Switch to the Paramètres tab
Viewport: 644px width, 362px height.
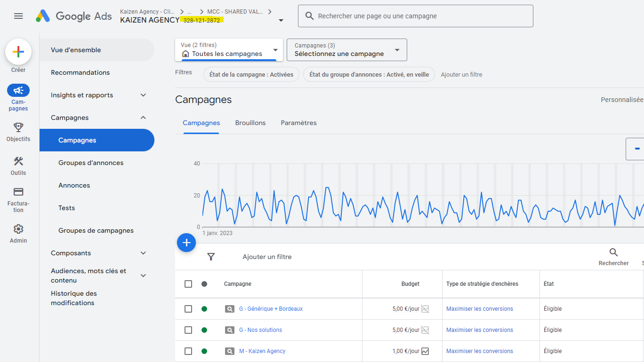[298, 123]
